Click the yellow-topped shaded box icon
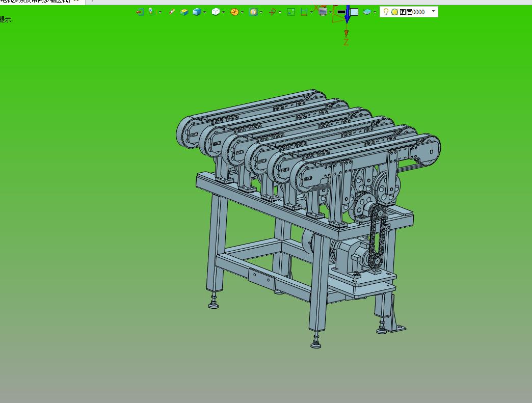The width and height of the screenshot is (532, 403). (184, 12)
